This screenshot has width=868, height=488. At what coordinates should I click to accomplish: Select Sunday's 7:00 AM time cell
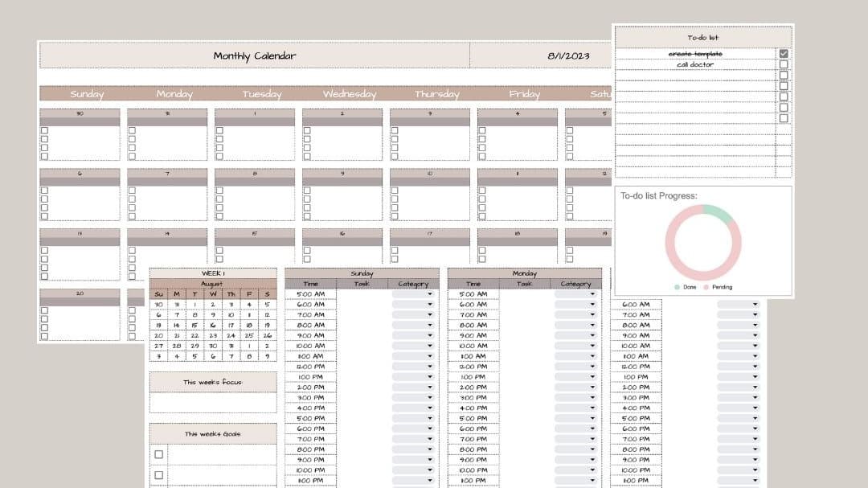tap(310, 314)
